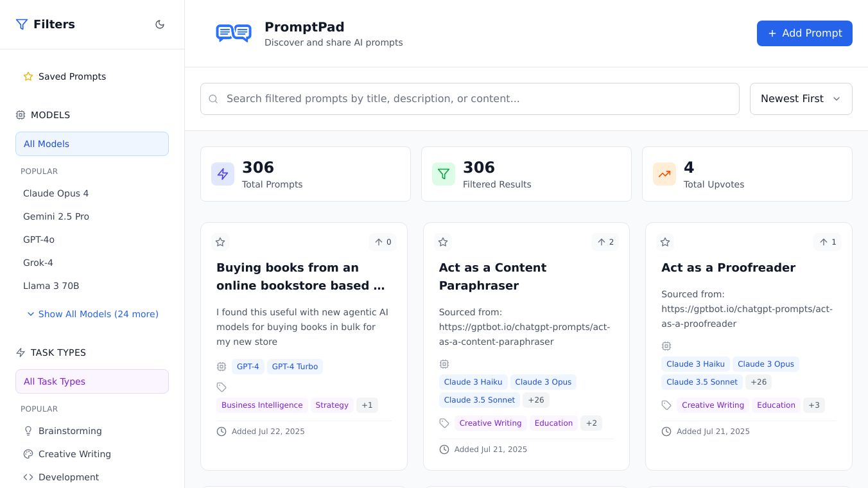Select Claude Opus 4 model filter
The height and width of the screenshot is (488, 868).
[x=56, y=193]
